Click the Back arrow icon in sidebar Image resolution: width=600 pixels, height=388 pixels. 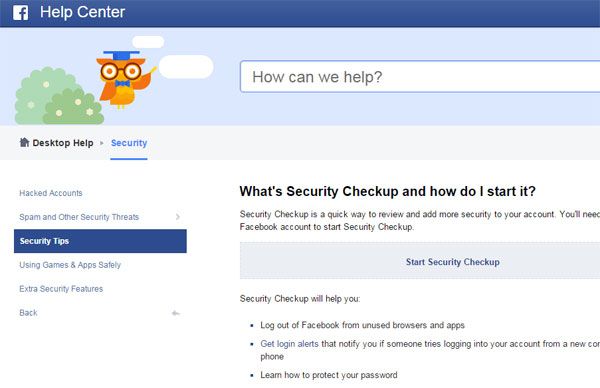tap(176, 313)
